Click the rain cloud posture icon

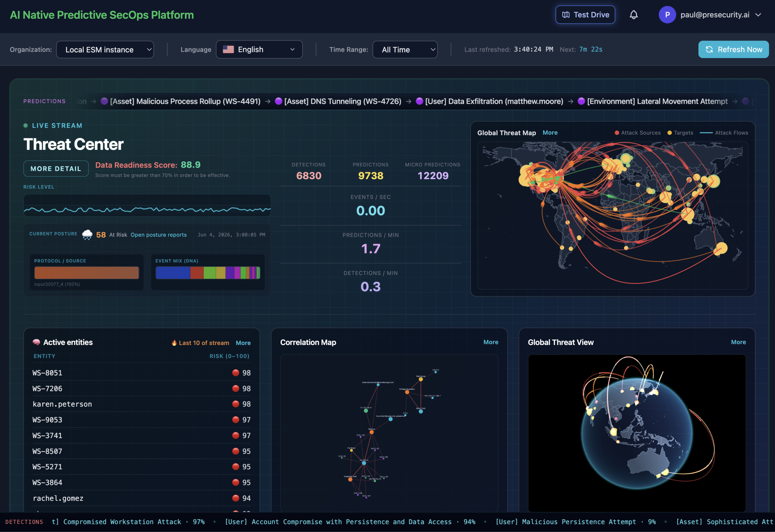tap(87, 235)
